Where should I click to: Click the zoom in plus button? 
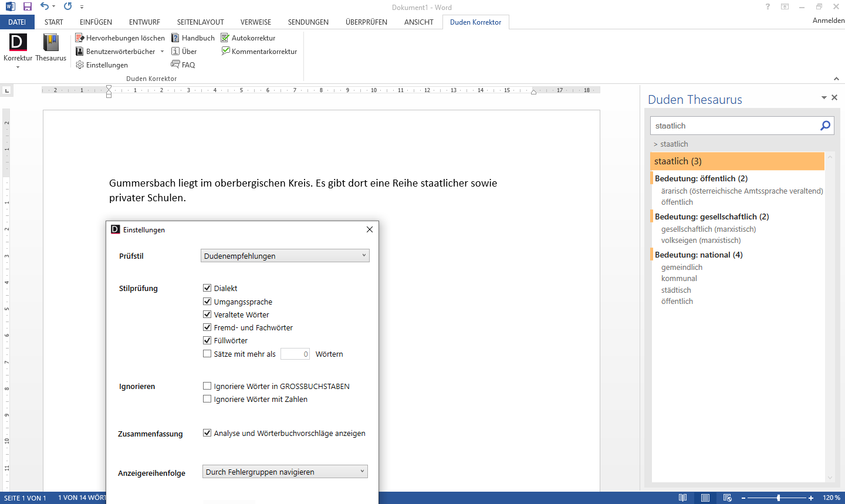tap(811, 498)
